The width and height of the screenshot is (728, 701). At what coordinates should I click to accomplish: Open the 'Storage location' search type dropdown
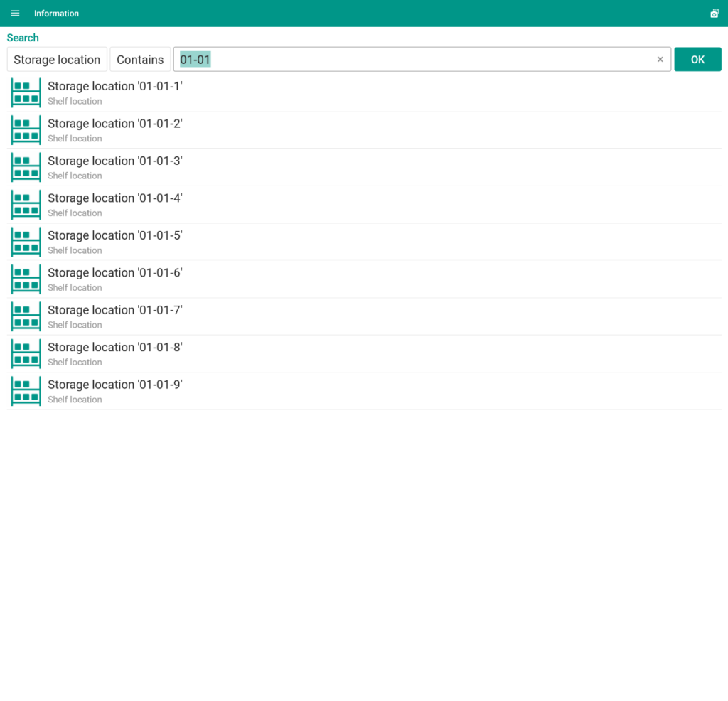pyautogui.click(x=57, y=60)
